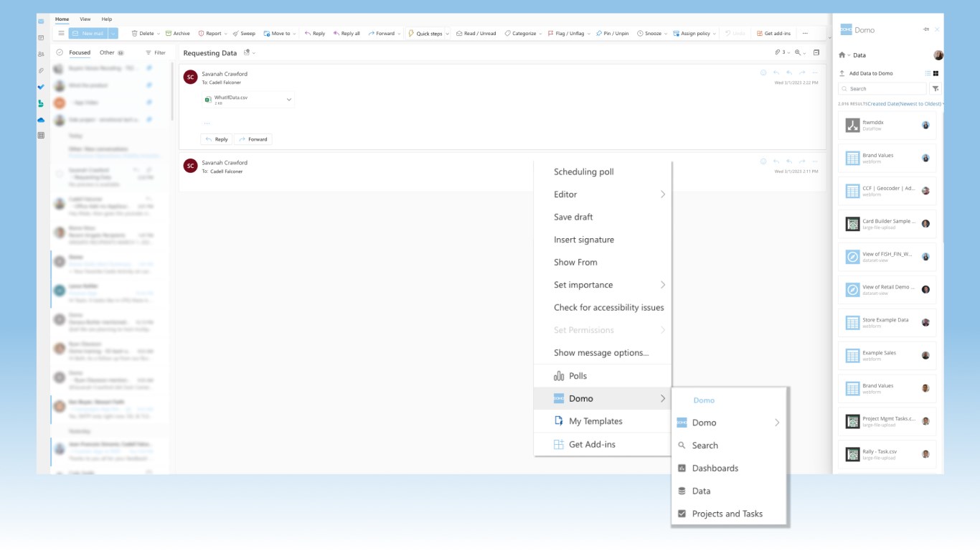
Task: Click the Filter button above inbox list
Action: pos(156,52)
